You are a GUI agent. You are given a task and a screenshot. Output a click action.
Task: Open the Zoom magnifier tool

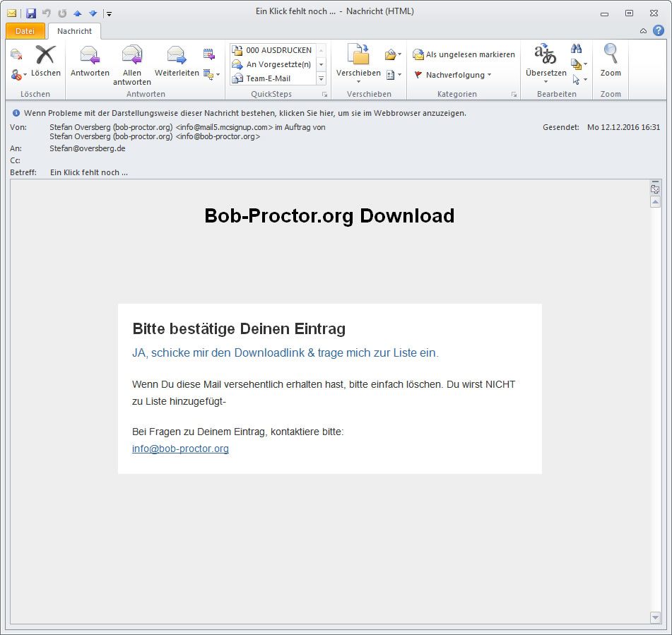pyautogui.click(x=611, y=61)
